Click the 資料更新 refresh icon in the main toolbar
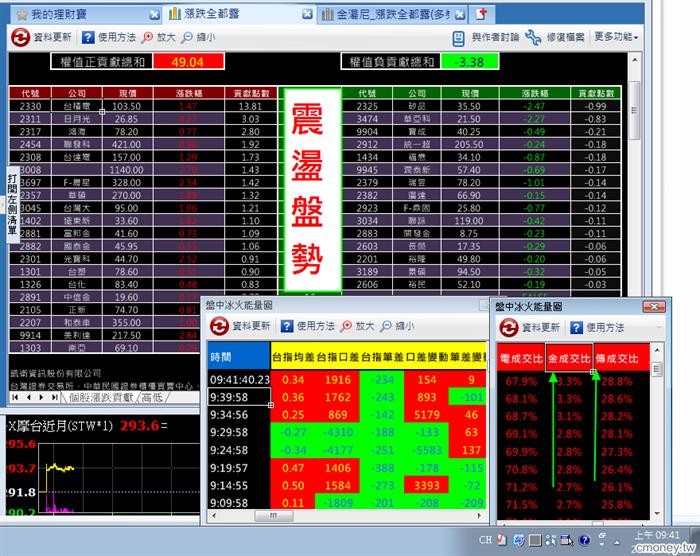 tap(21, 37)
